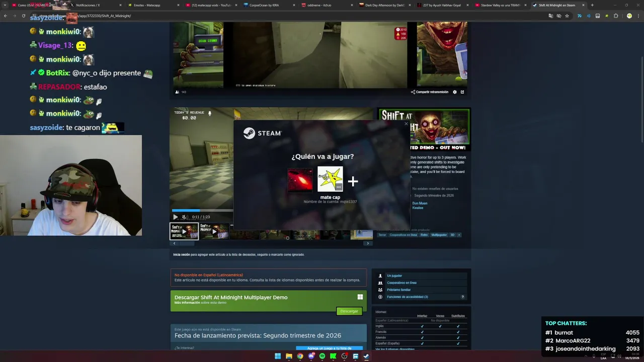Click the green Descargar button
The width and height of the screenshot is (644, 362).
349,311
